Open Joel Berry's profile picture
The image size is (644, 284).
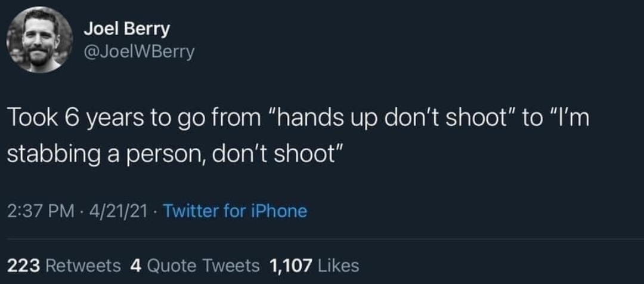click(39, 40)
